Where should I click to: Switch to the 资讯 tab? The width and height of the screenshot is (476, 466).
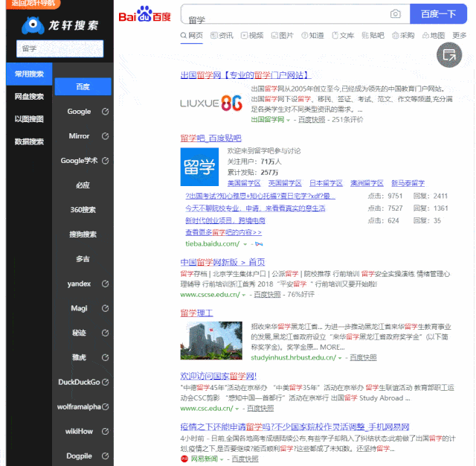222,36
